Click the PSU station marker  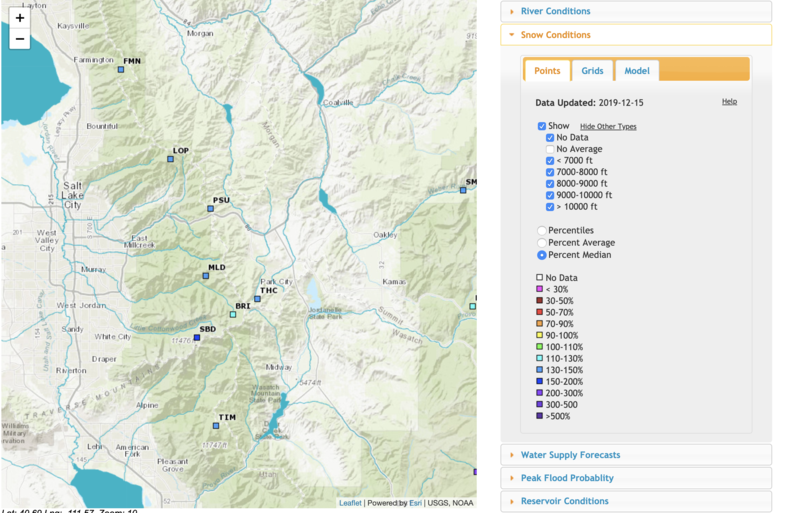coord(211,209)
